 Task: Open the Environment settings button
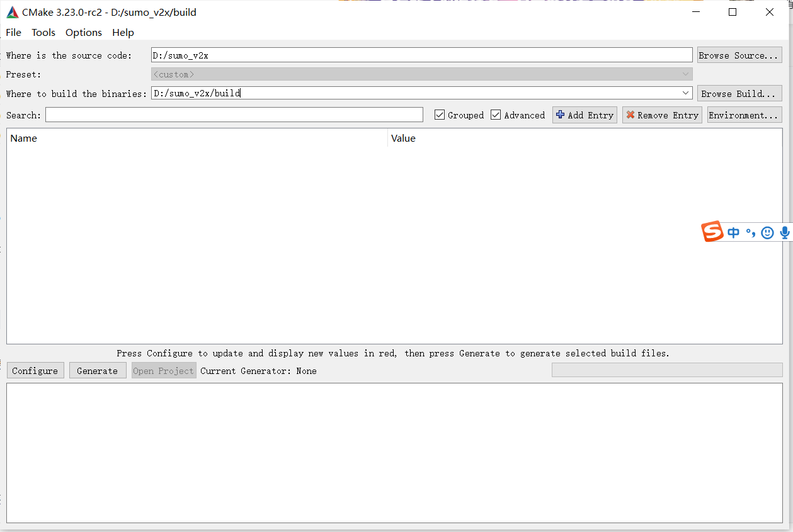coord(745,115)
